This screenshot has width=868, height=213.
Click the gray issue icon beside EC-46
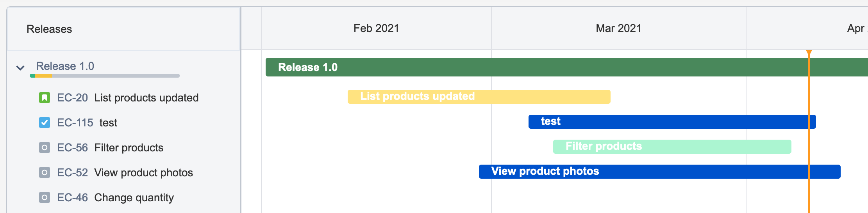tap(45, 197)
